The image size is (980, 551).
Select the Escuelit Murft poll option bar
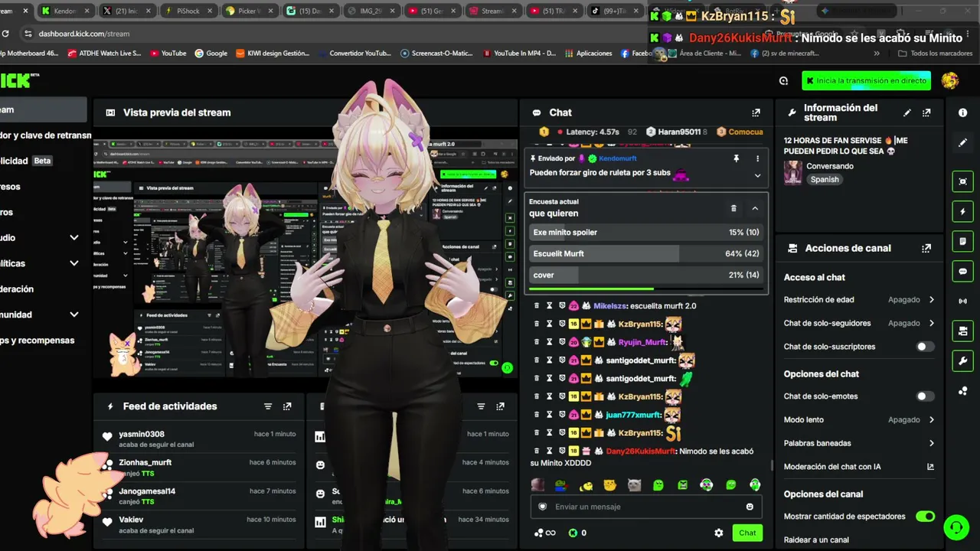click(645, 253)
